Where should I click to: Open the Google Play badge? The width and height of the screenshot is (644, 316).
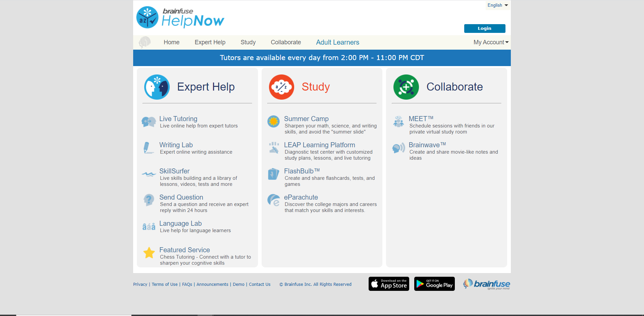pyautogui.click(x=434, y=284)
